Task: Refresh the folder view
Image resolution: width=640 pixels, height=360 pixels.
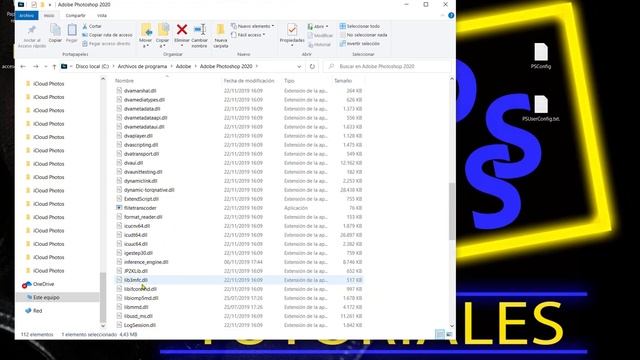Action: pos(312,66)
